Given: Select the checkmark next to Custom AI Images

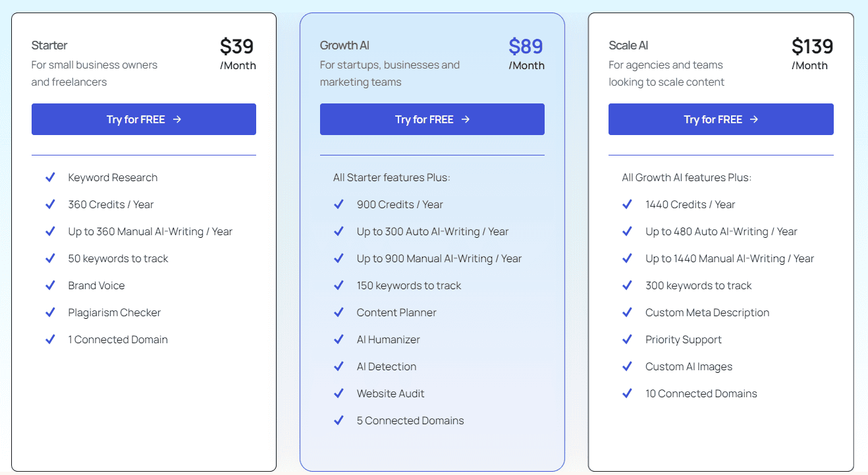Looking at the screenshot, I should pos(627,366).
